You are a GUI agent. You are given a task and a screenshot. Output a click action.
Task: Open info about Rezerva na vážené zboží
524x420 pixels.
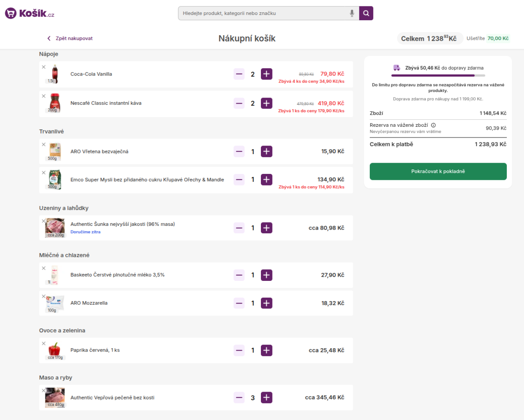click(434, 125)
